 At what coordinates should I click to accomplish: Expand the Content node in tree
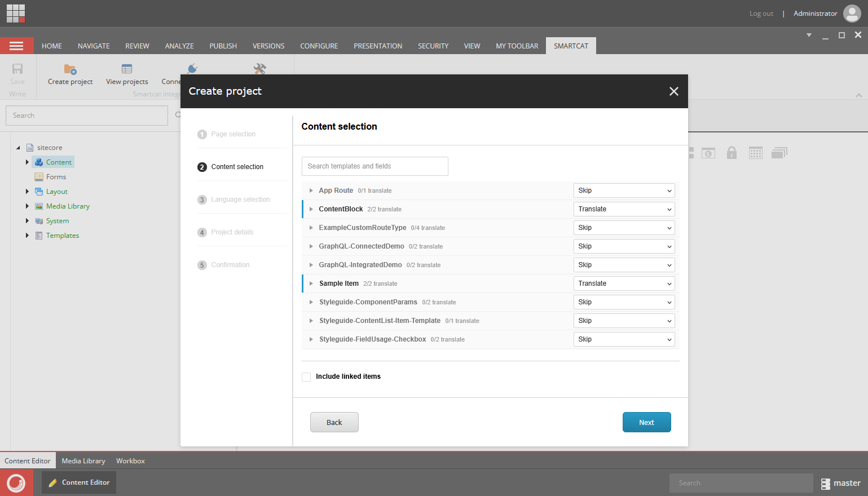pos(27,162)
